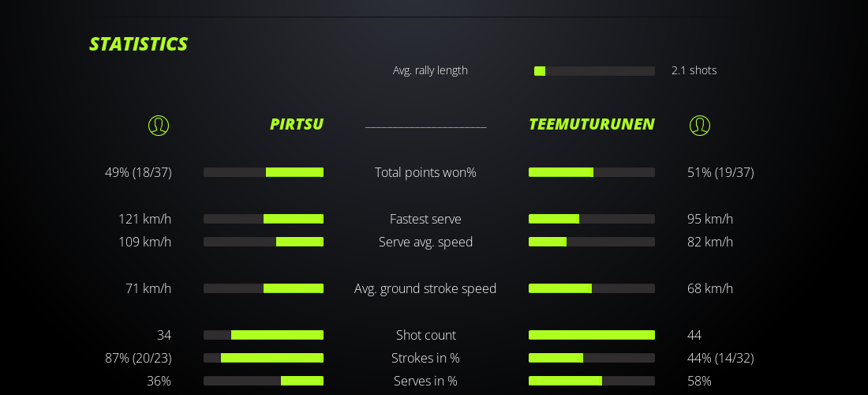Click the 2.1 shots value

click(694, 70)
